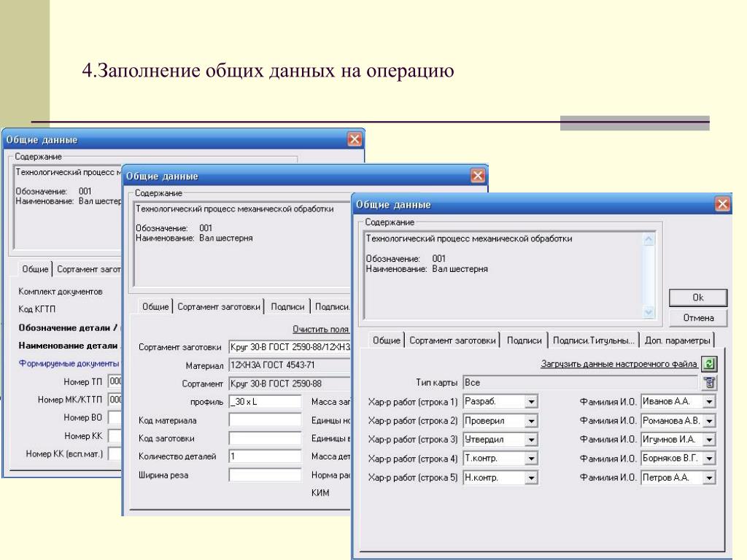Click Формируемые документы link in the back window
The height and width of the screenshot is (560, 747).
pyautogui.click(x=69, y=363)
